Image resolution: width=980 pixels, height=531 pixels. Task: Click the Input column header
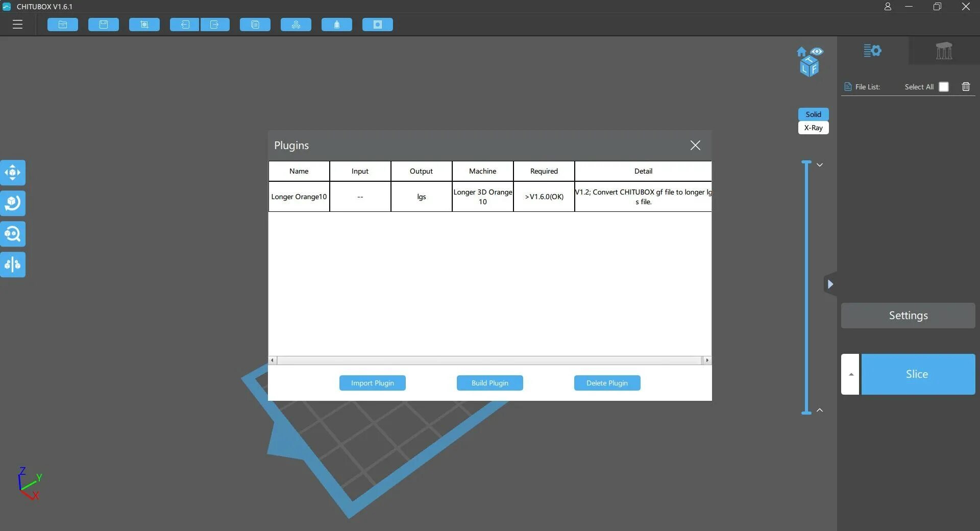point(360,171)
